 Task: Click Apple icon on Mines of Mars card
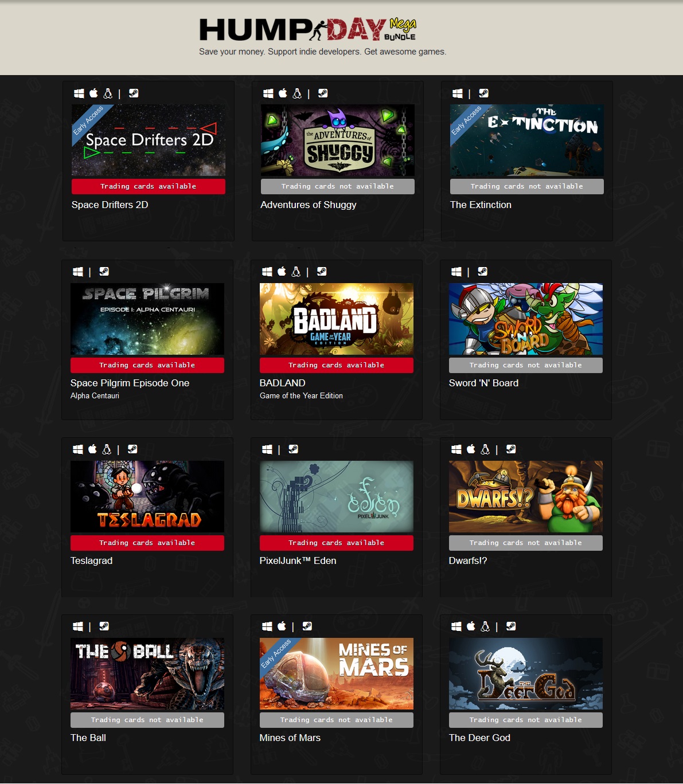pyautogui.click(x=282, y=626)
